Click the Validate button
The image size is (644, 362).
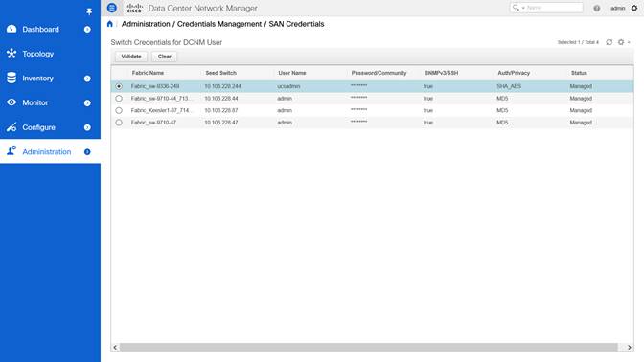tap(131, 57)
